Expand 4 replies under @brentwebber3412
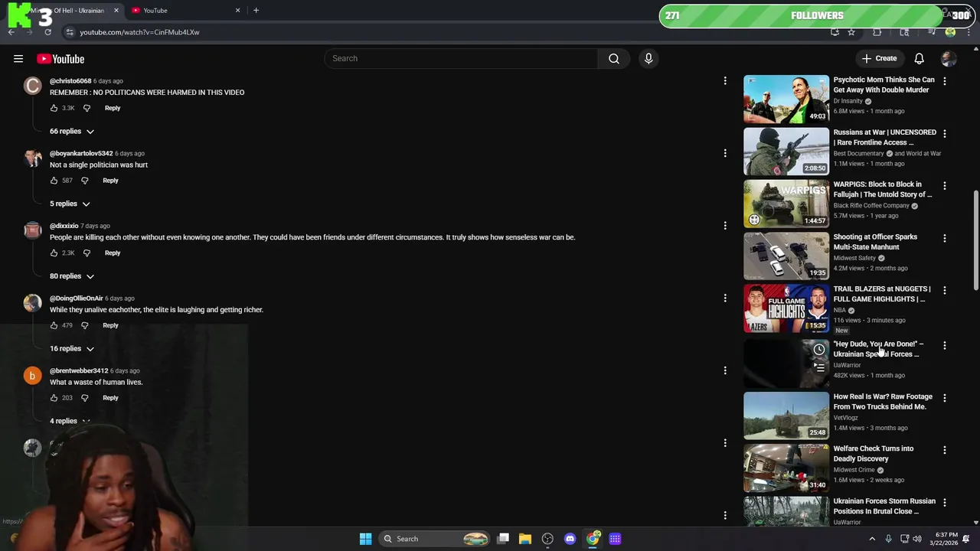This screenshot has width=980, height=551. [x=70, y=421]
